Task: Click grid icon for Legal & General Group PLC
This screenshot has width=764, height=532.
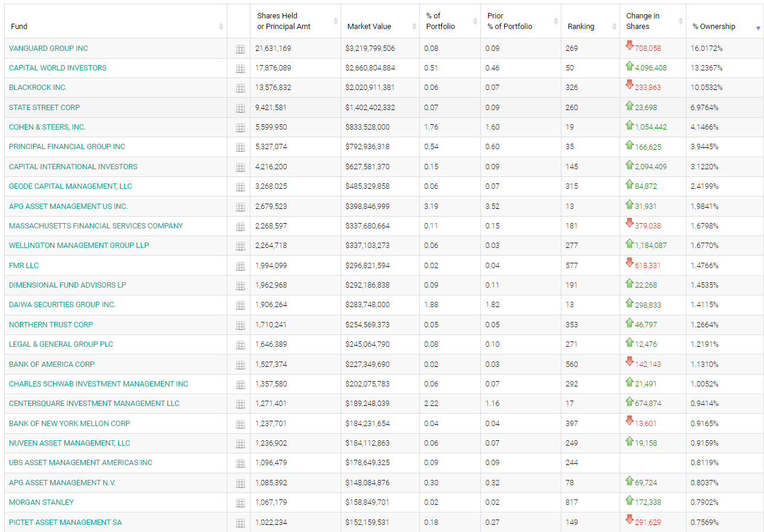Action: tap(240, 345)
